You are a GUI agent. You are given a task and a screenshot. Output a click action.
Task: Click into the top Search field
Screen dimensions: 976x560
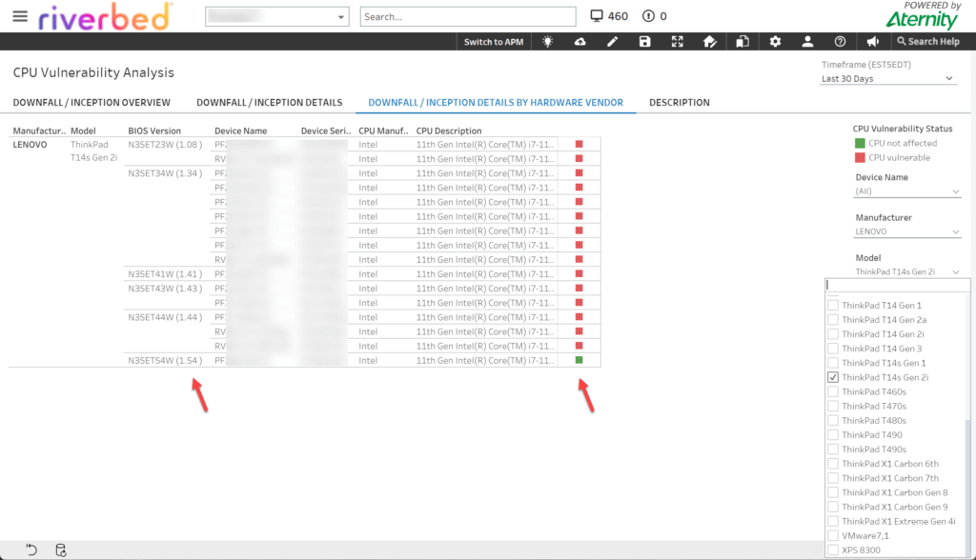point(468,17)
